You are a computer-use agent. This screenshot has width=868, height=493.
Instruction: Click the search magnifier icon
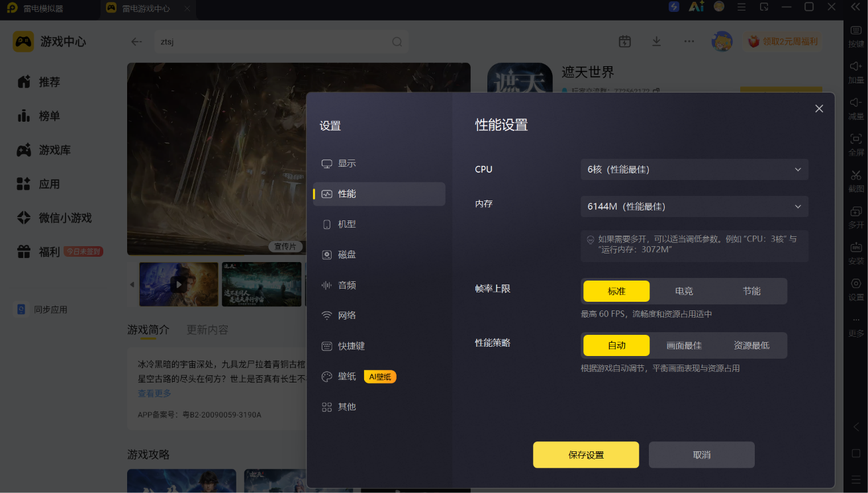pos(397,42)
